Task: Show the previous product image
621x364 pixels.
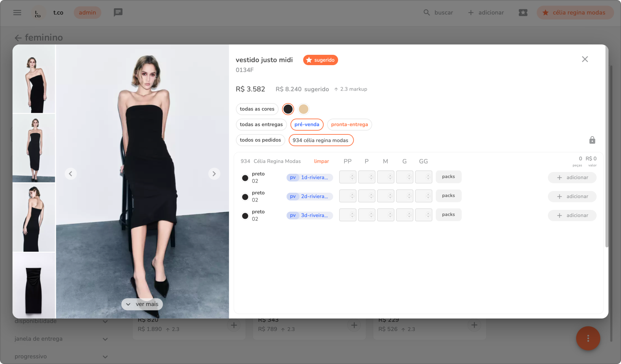Action: tap(70, 174)
